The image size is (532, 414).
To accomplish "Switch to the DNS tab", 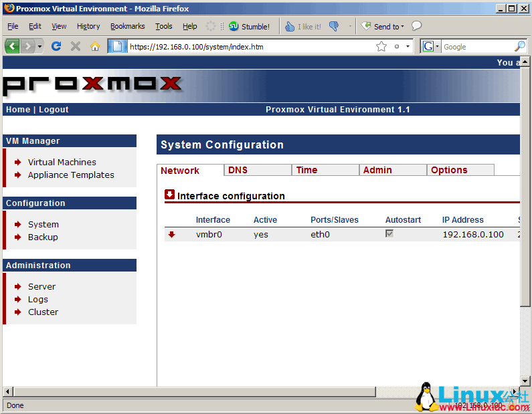I will tap(258, 170).
